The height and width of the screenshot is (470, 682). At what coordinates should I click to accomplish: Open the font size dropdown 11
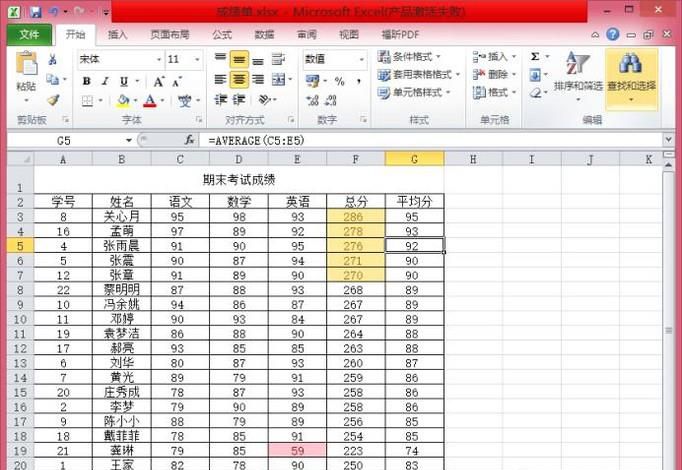tap(197, 59)
